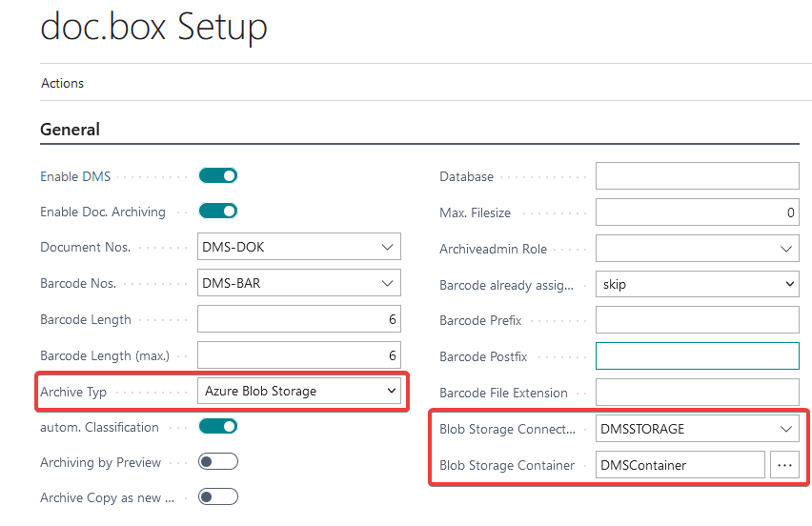Toggle Archive Copy as new switch

click(217, 497)
